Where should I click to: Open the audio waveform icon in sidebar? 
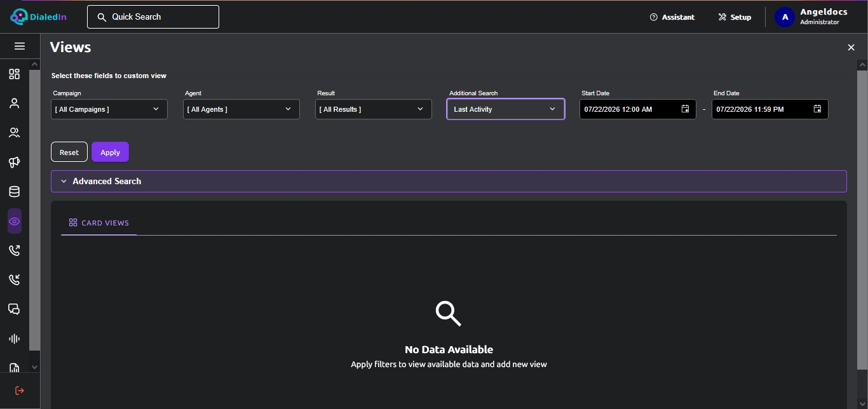[14, 339]
